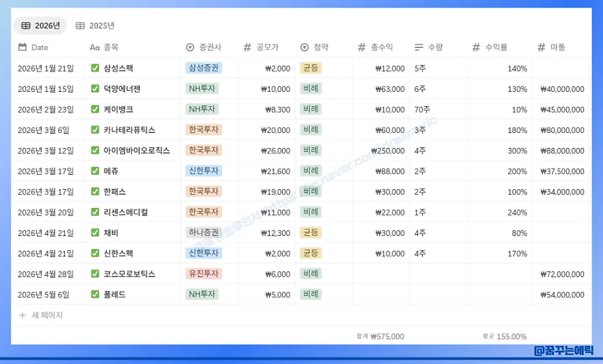This screenshot has width=603, height=364.
Task: Open the 아이엠바이오로직스 page title
Action: [x=137, y=150]
